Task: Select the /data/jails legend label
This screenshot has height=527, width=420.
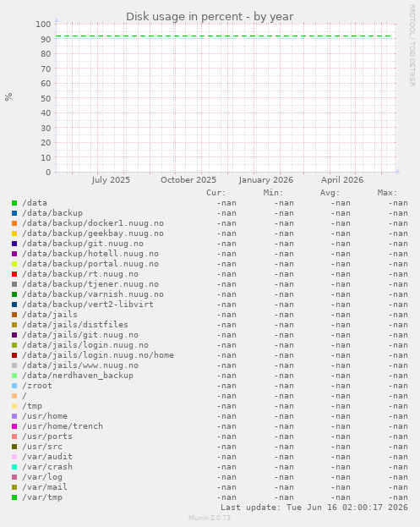Action: (x=50, y=315)
